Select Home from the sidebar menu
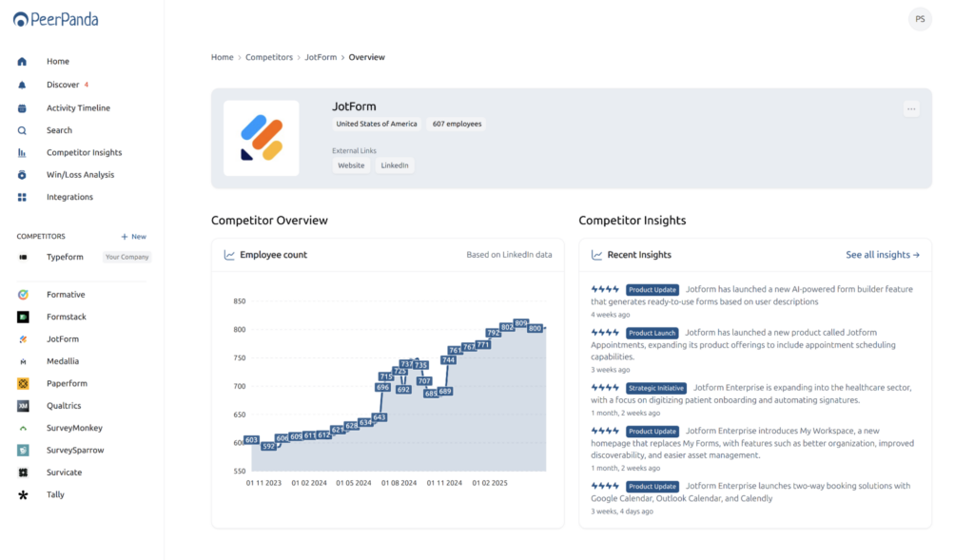Image resolution: width=974 pixels, height=560 pixels. click(21, 61)
